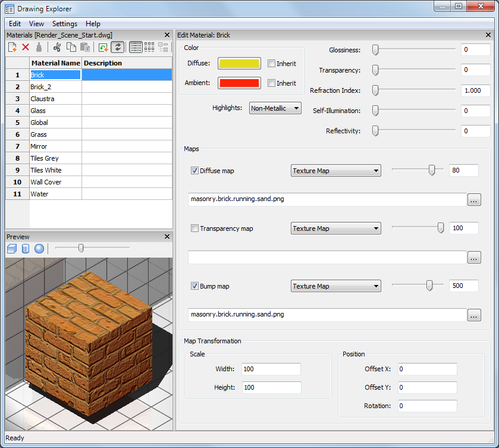Copy the selected material using the copy icon
Image resolution: width=499 pixels, height=448 pixels.
(x=71, y=47)
